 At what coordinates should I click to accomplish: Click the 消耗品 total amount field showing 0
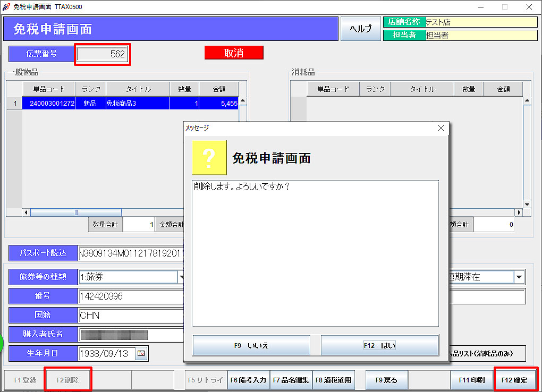[494, 224]
